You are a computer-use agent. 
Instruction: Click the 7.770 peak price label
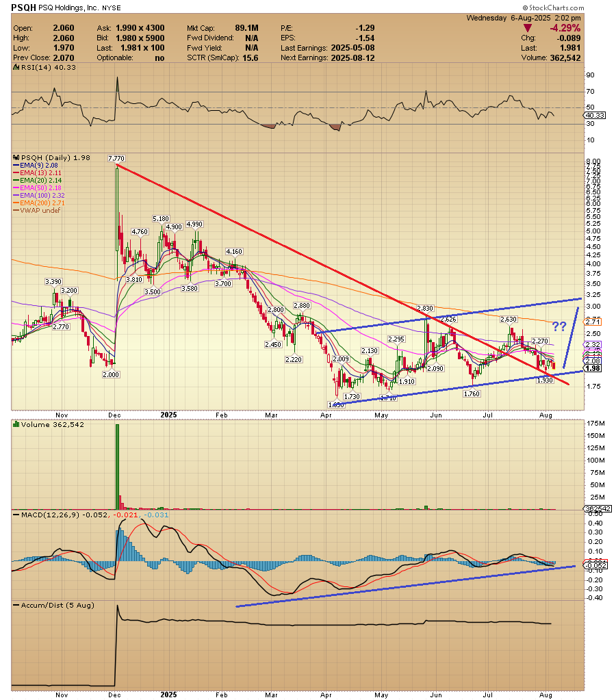pyautogui.click(x=116, y=159)
